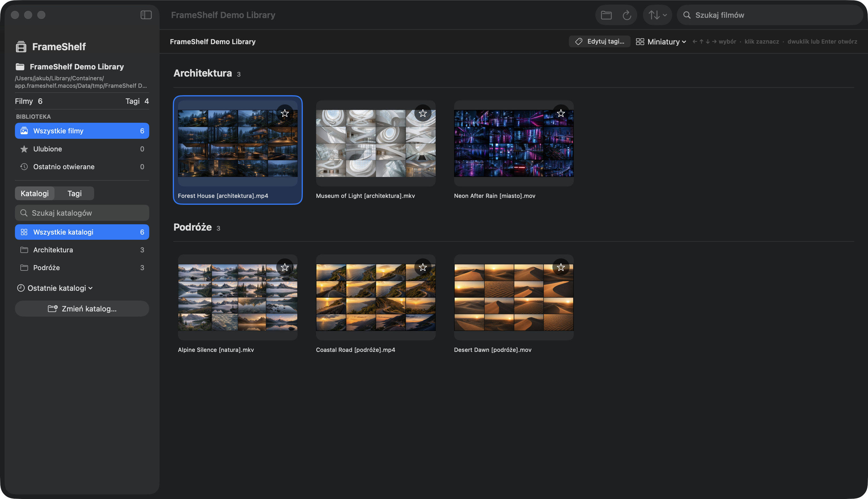Click the Ostatnie katalogi clock icon
Viewport: 868px width, 499px height.
pos(21,288)
